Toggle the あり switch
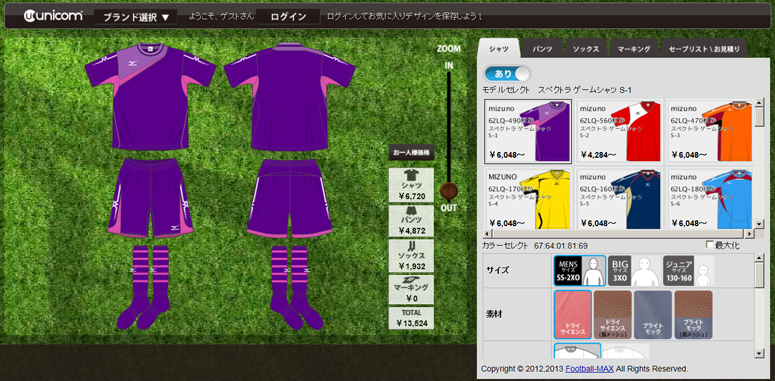 pyautogui.click(x=507, y=74)
